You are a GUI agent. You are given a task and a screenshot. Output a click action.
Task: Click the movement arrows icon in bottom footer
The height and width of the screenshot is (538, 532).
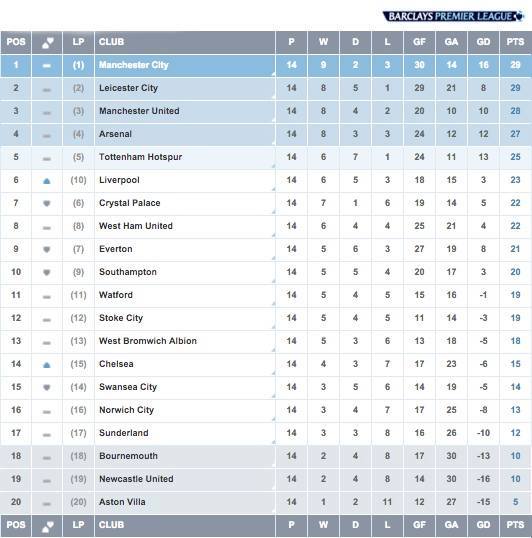(47, 526)
